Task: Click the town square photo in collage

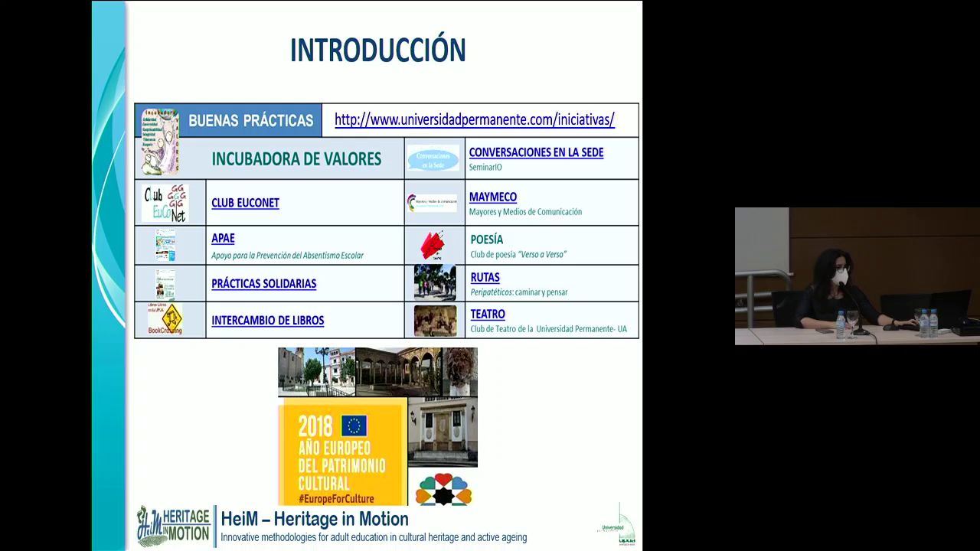Action: (316, 372)
